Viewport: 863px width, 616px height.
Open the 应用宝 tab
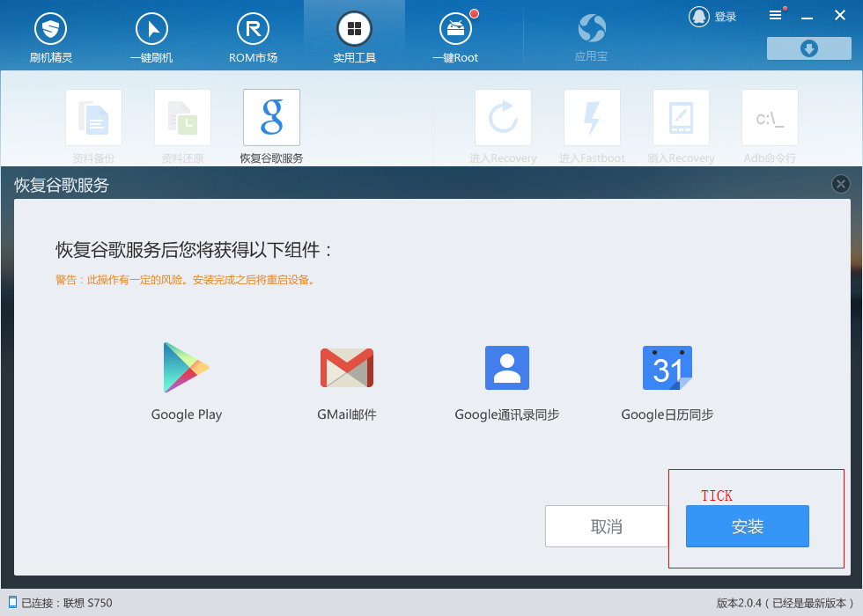click(592, 37)
